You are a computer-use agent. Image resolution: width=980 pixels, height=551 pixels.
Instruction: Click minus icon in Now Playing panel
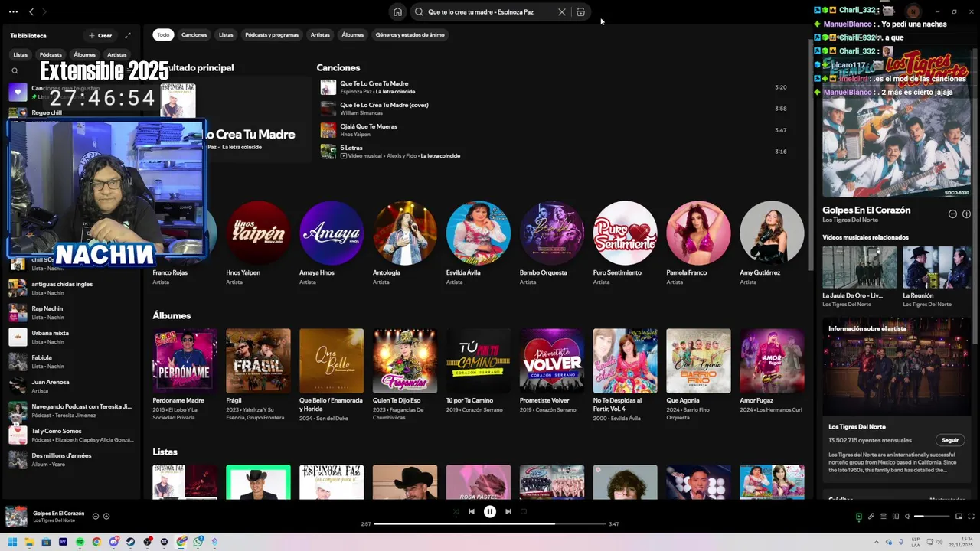point(952,214)
